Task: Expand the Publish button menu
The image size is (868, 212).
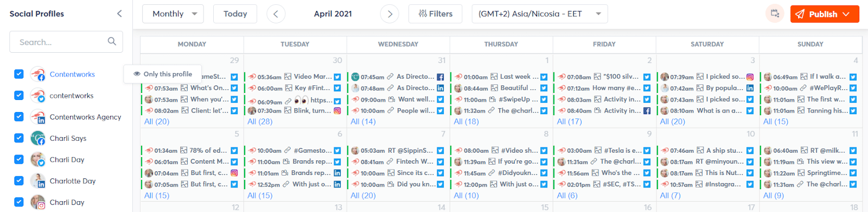Action: pos(846,14)
